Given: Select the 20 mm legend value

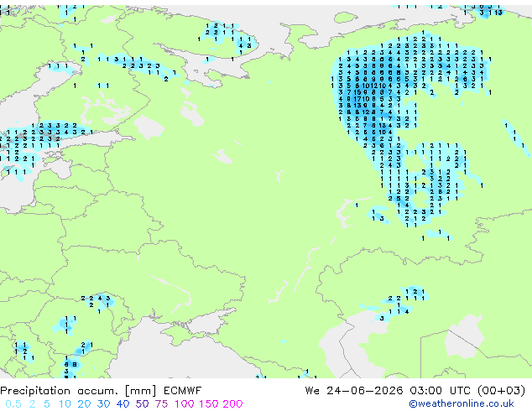Looking at the screenshot, I should 84,404.
